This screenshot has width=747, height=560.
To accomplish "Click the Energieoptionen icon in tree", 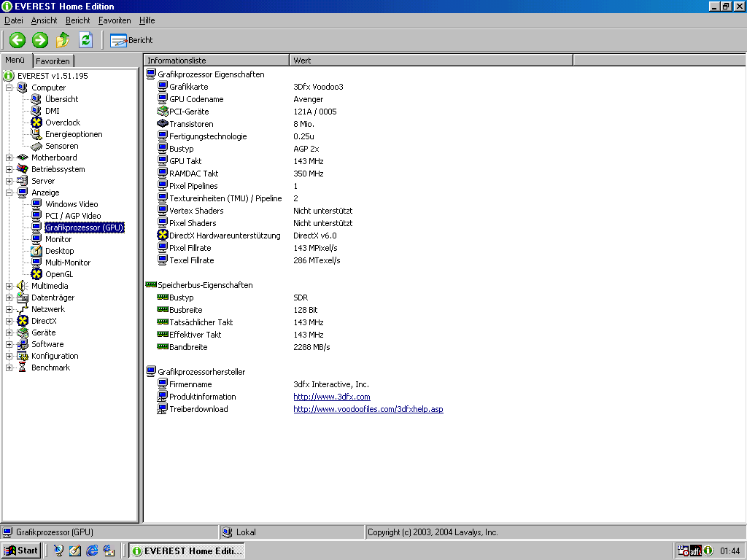I will [36, 134].
